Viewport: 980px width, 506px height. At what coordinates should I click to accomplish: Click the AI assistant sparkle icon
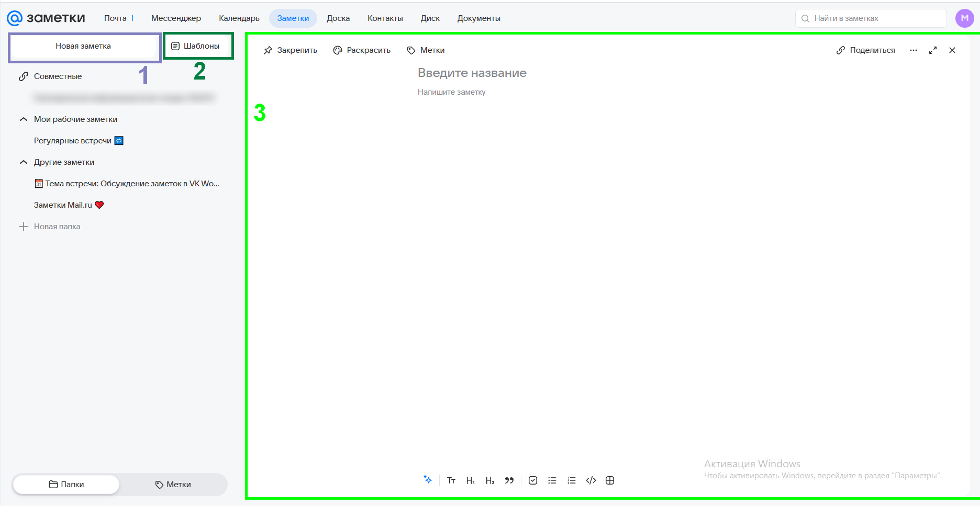(428, 480)
